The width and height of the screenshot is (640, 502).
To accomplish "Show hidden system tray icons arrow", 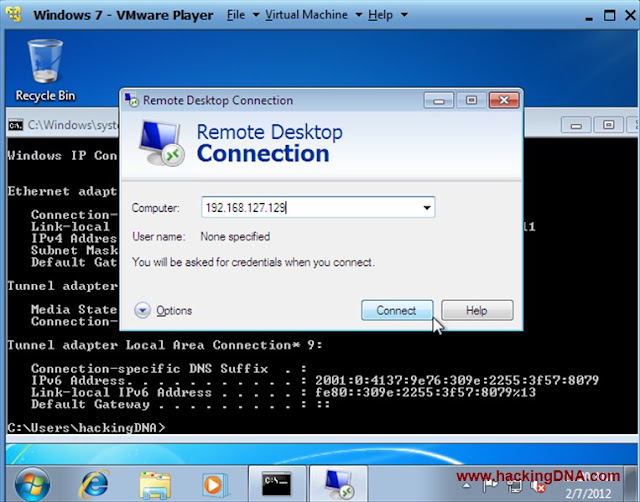I will 467,486.
